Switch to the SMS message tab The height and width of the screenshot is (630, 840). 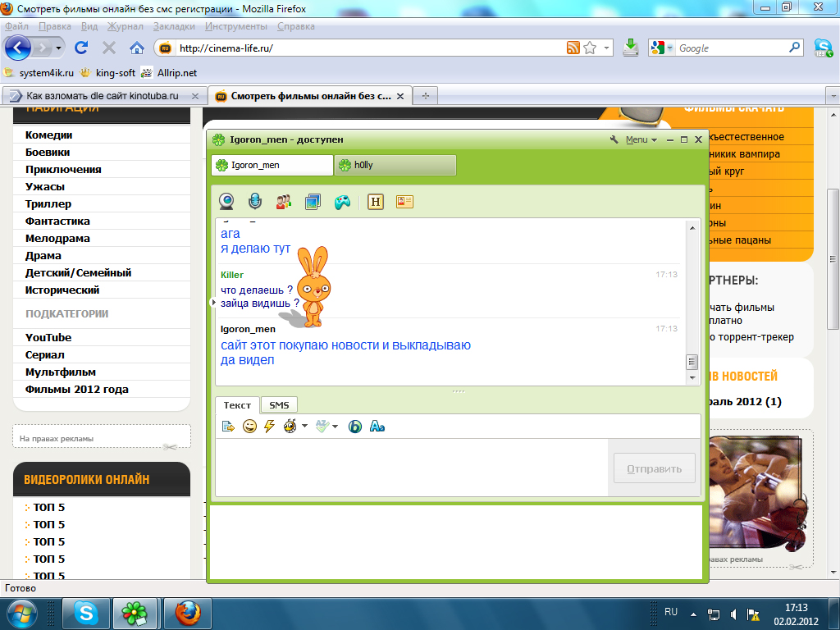tap(279, 405)
